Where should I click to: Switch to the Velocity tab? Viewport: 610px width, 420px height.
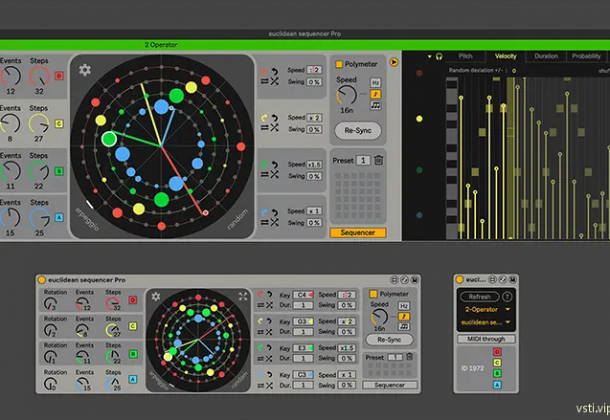[x=505, y=56]
